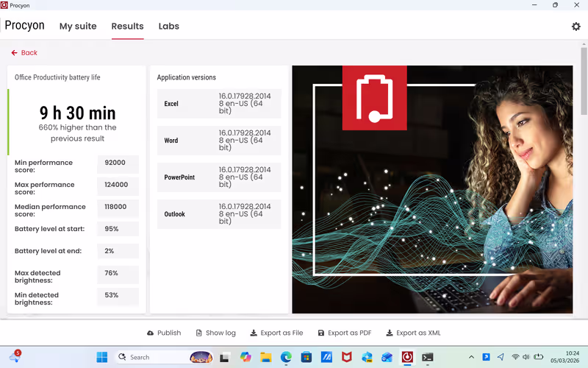Open the Procyon settings gear
This screenshot has width=588, height=368.
(576, 26)
